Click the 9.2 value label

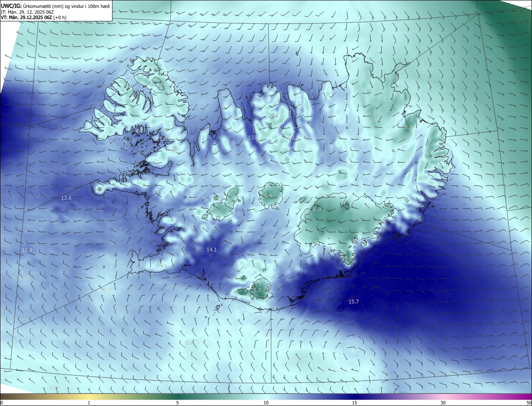[300, 360]
